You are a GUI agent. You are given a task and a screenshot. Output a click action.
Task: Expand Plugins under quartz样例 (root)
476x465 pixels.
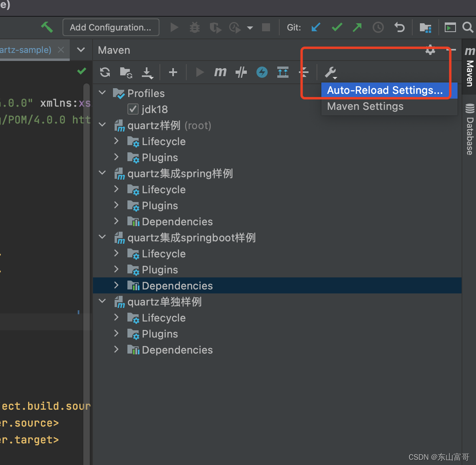click(116, 157)
